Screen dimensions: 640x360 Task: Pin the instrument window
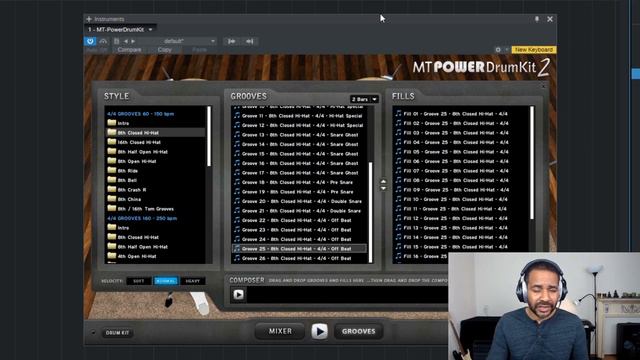pos(537,19)
